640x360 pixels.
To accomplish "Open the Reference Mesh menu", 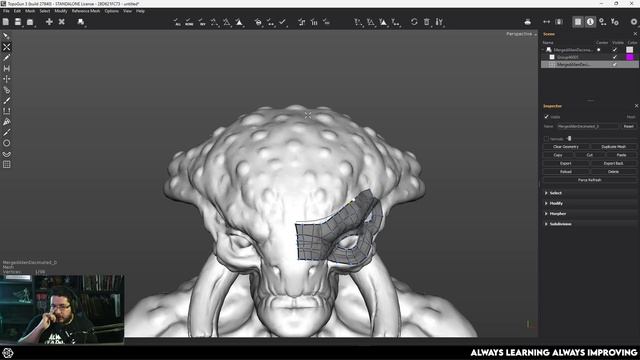I will click(86, 11).
